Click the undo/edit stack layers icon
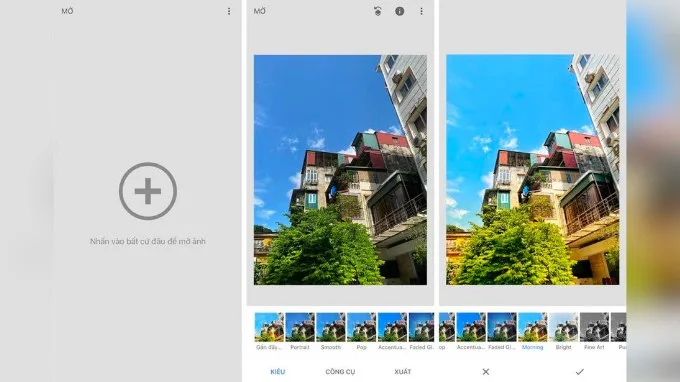 tap(378, 11)
